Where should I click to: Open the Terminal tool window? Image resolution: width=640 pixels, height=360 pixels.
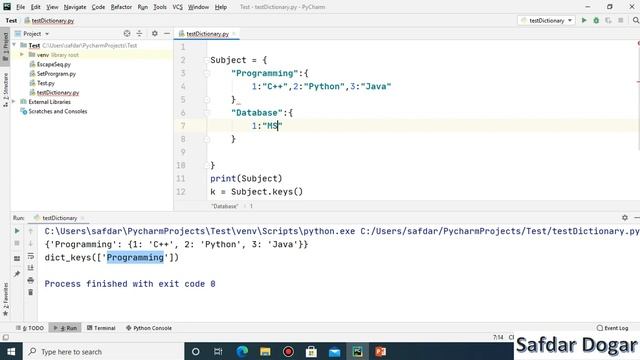coord(101,328)
